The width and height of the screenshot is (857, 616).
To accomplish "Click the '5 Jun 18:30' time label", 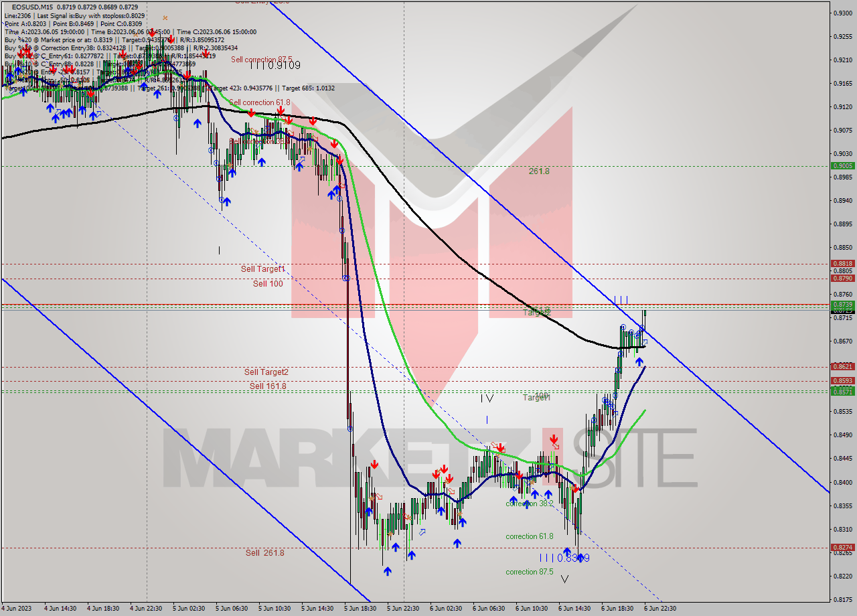I will pos(362,609).
